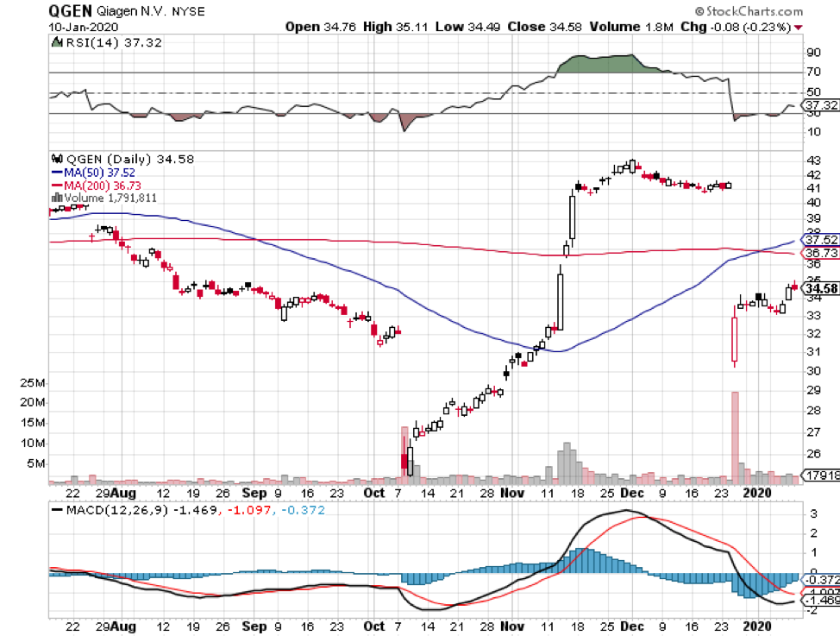Click the 70 label on the RSI axis
Screen dimensions: 840x636
pyautogui.click(x=813, y=72)
